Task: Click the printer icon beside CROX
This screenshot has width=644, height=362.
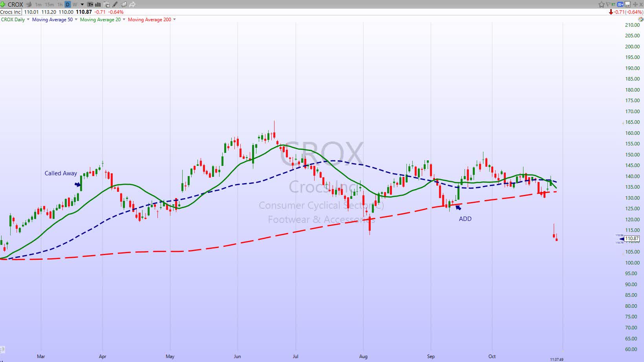Action: coord(28,4)
